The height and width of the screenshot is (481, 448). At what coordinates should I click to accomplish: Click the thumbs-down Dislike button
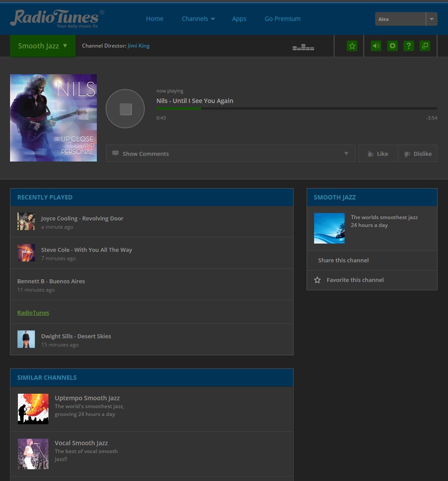pyautogui.click(x=418, y=153)
